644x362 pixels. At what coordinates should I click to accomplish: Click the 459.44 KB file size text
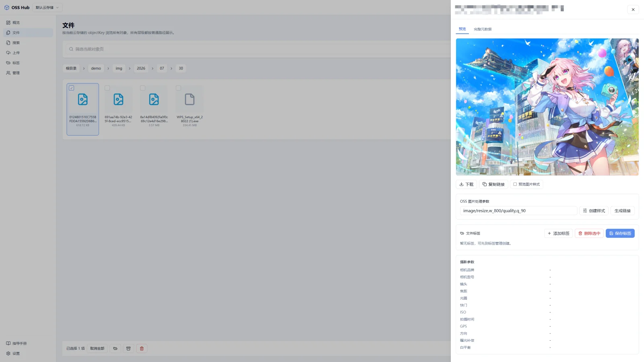118,125
